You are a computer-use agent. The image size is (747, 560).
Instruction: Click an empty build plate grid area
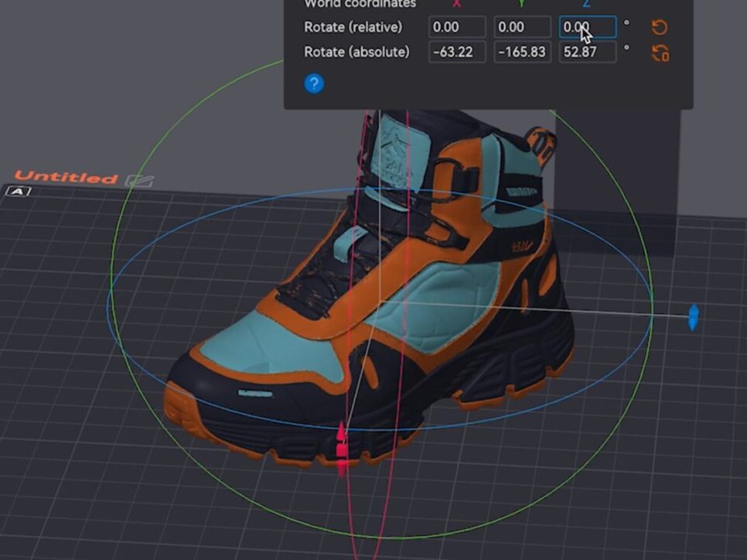[x=93, y=480]
